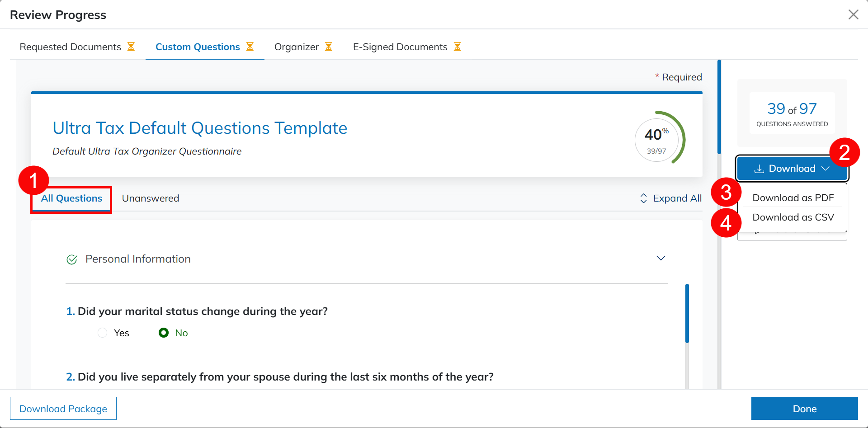The image size is (868, 428).
Task: Click hourglass icon next to Custom Questions
Action: [250, 47]
